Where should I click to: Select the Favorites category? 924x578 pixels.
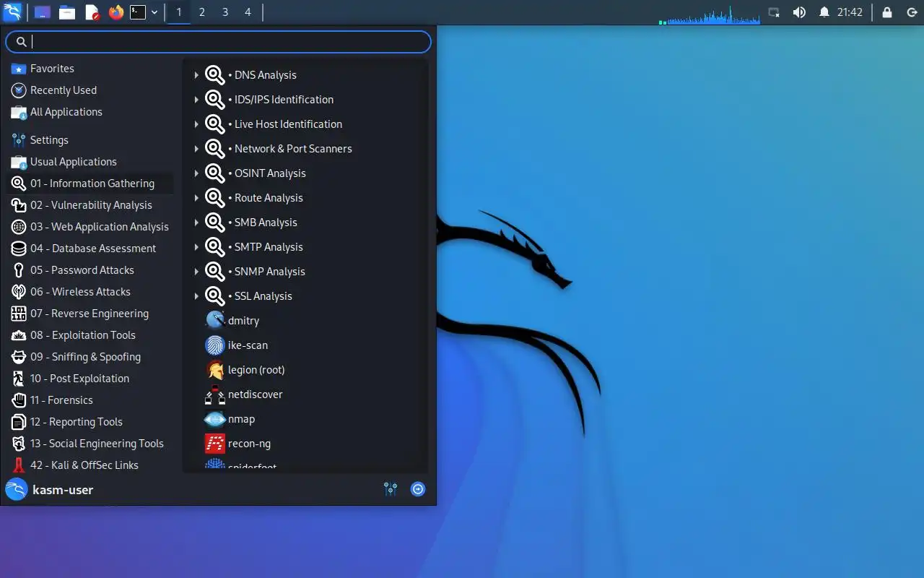(90, 69)
